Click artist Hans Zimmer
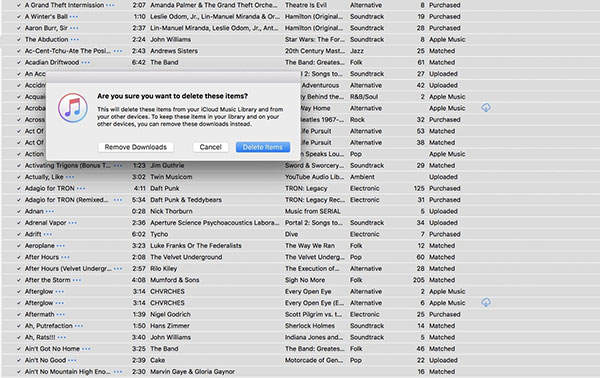Screen dimensions: 600x378 (x=170, y=326)
